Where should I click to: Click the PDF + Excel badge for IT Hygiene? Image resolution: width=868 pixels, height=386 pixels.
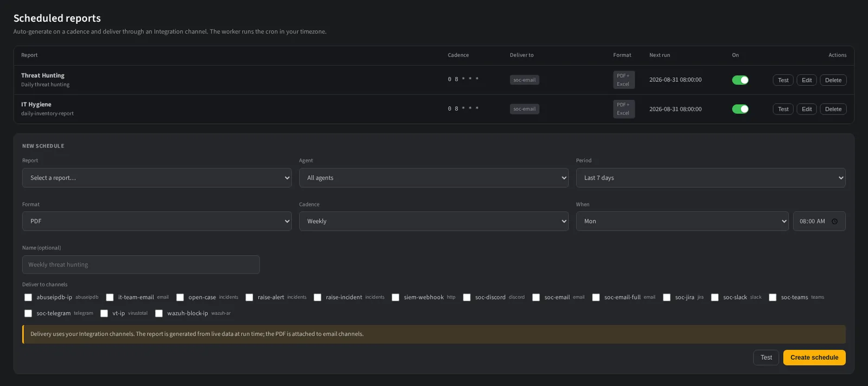click(624, 109)
